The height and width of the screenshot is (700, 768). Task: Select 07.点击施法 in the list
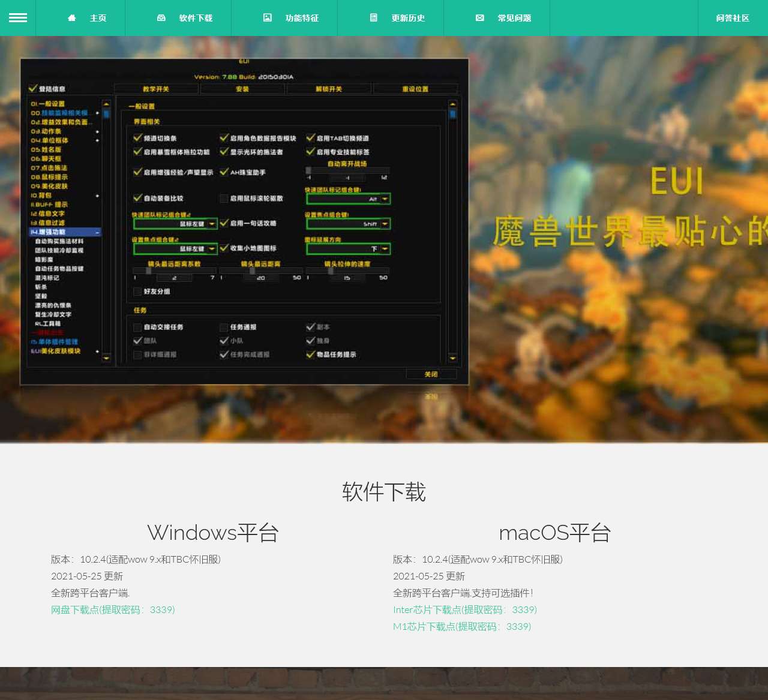[x=49, y=168]
